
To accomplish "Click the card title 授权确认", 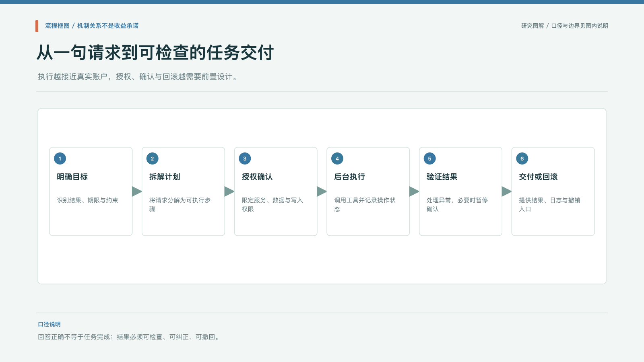I will [257, 177].
